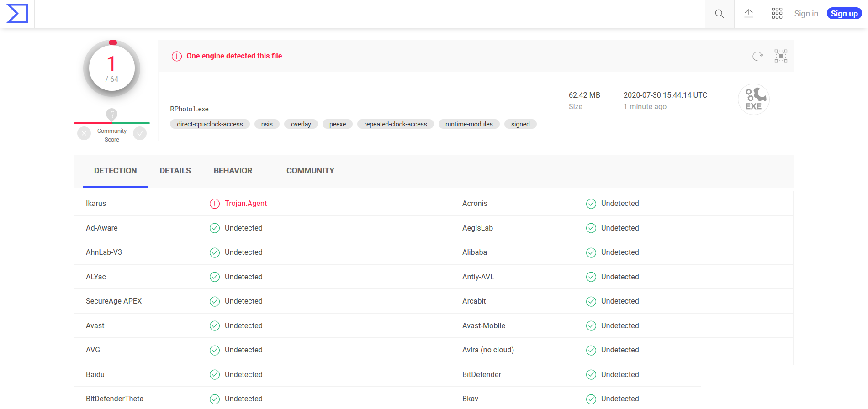Screen dimensions: 868x409
Task: Click the AhnLab-V3 undetected check icon
Action: tap(215, 252)
